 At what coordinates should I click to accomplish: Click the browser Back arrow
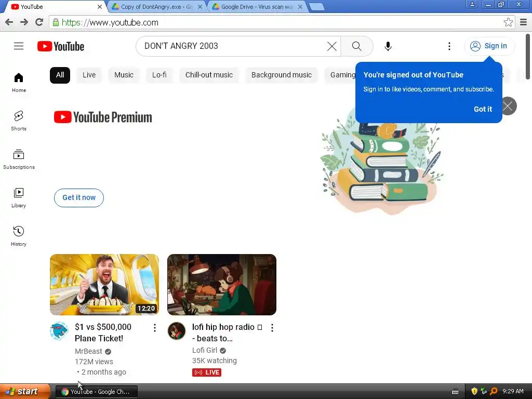(x=9, y=22)
